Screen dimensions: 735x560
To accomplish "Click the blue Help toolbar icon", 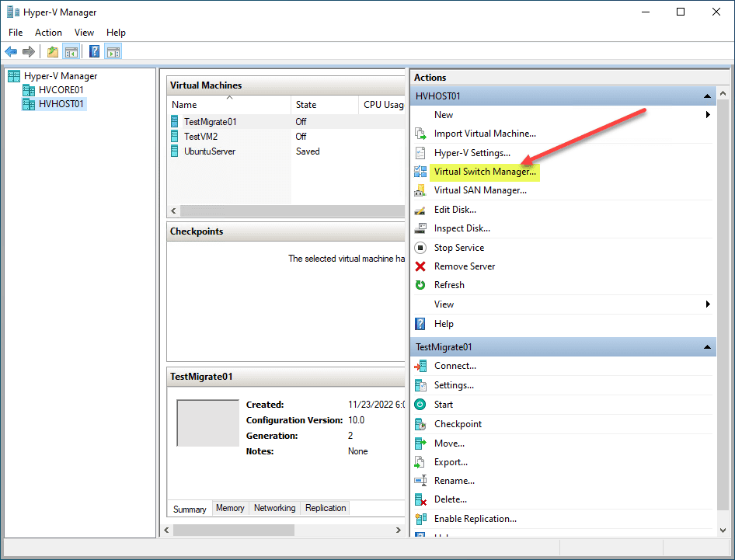I will [94, 51].
